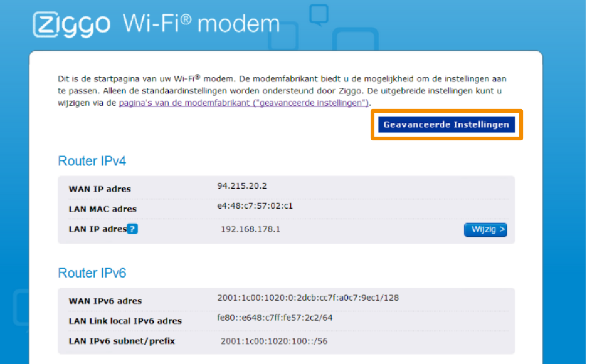Click the question mark next to LAN IP

click(132, 229)
